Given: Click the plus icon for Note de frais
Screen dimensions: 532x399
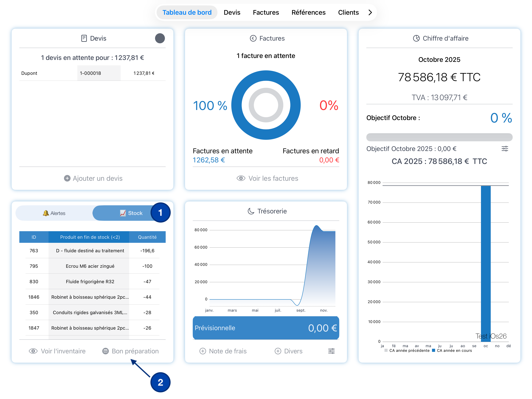Looking at the screenshot, I should click(203, 351).
